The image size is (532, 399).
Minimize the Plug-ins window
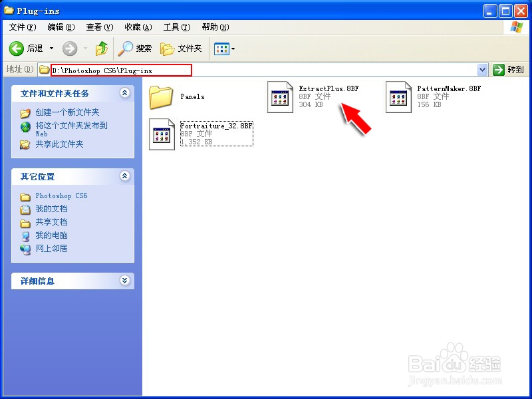tap(489, 11)
